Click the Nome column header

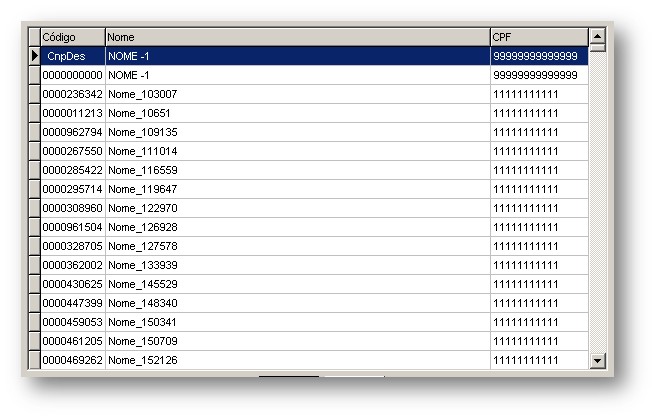point(297,37)
